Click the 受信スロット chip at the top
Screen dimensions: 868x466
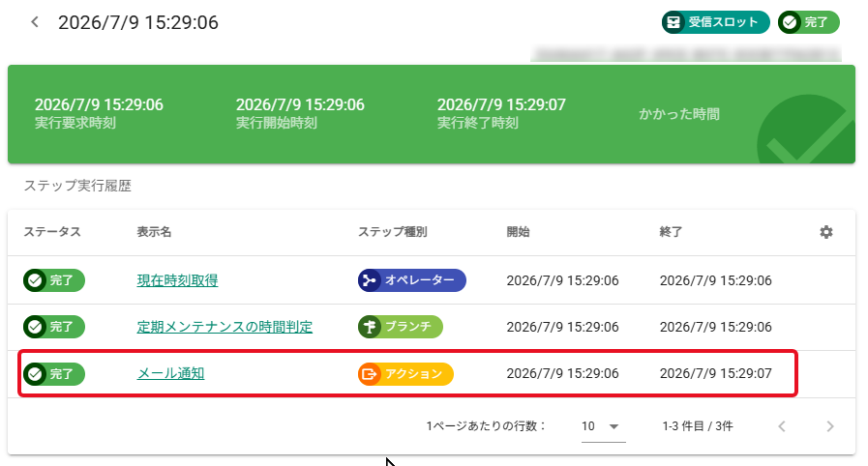[715, 22]
